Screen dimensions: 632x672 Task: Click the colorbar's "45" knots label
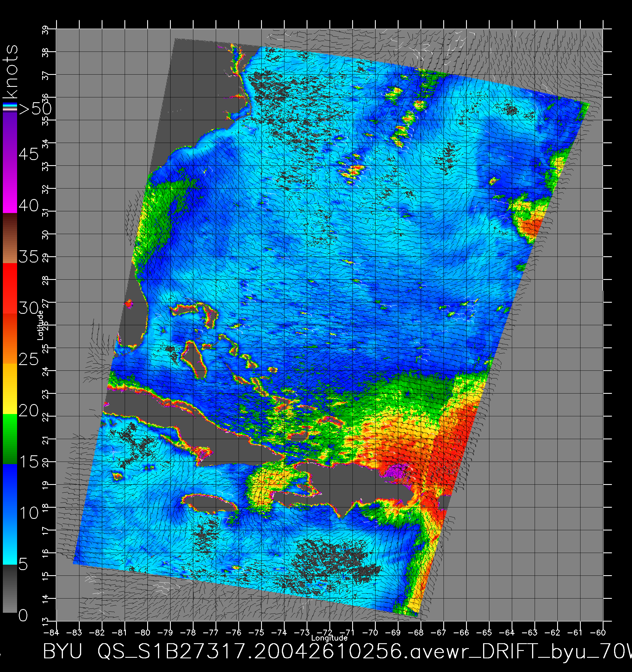click(x=28, y=154)
